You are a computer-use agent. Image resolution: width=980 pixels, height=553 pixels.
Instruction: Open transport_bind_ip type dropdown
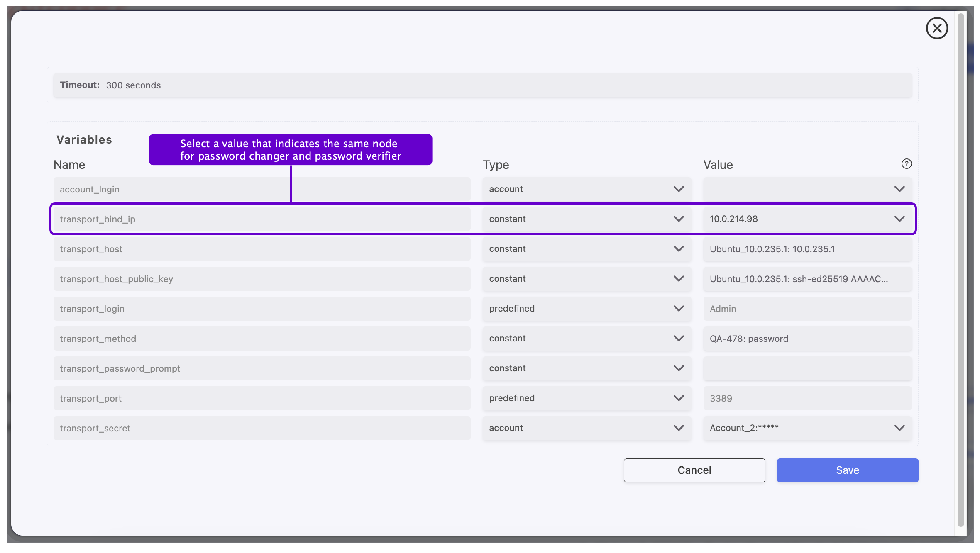[587, 219]
